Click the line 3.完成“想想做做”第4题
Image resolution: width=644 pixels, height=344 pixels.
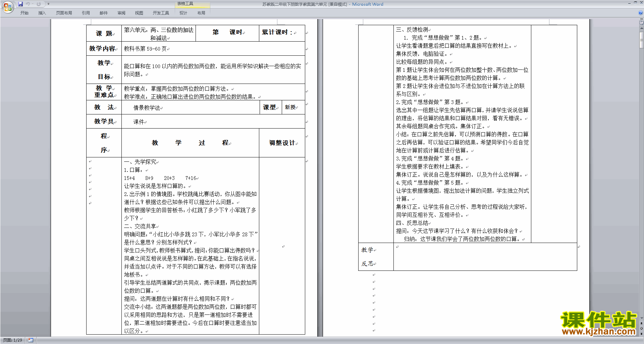click(430, 158)
